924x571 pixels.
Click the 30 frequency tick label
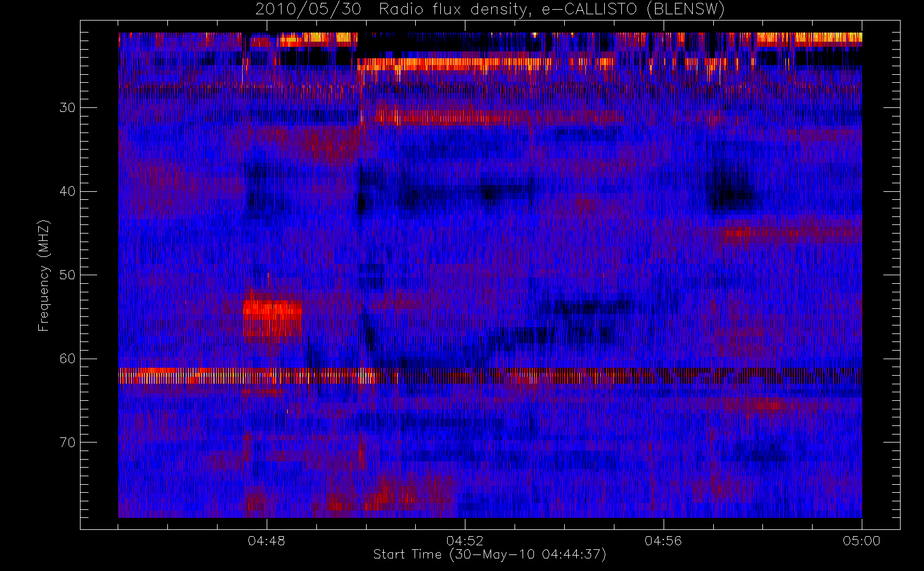tap(67, 108)
